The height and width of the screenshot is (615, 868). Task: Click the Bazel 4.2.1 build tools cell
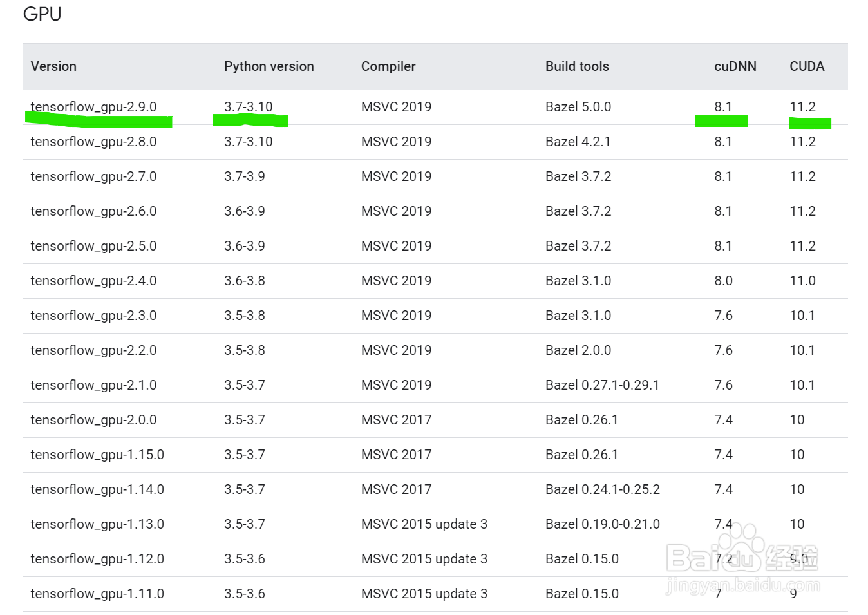[x=578, y=142]
